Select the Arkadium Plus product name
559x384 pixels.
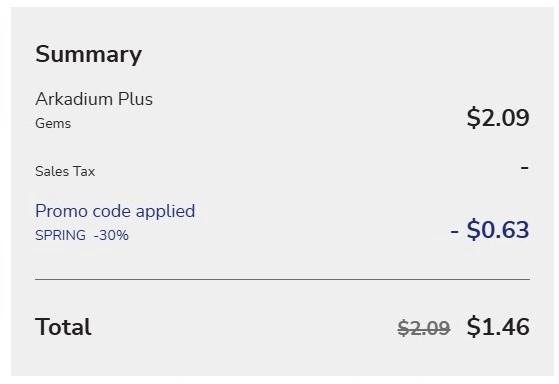[x=94, y=99]
